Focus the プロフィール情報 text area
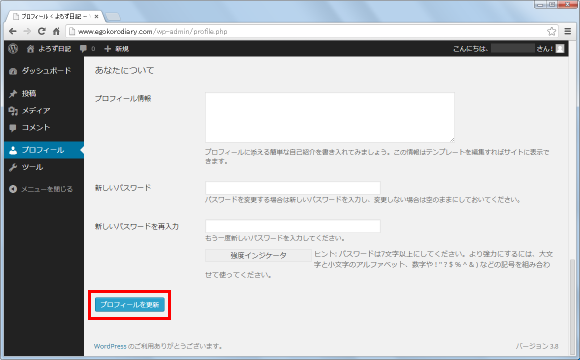Screen dimensions: 580x360 (x=330, y=117)
